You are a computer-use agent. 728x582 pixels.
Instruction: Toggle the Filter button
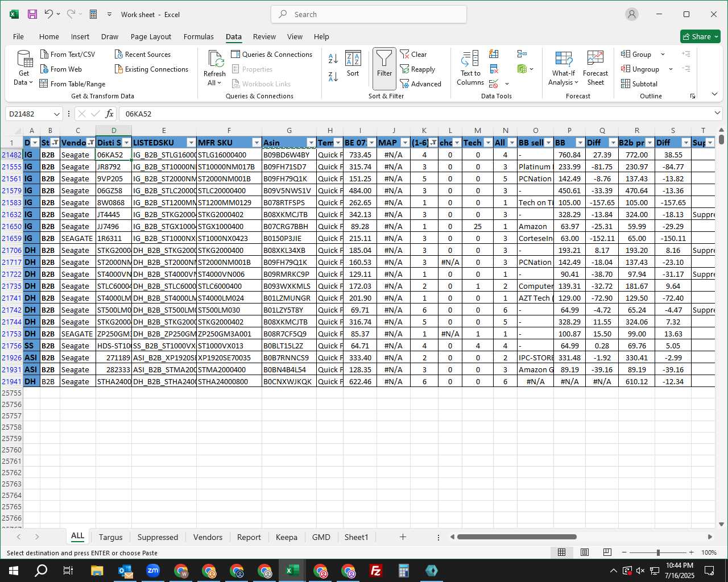pos(384,68)
